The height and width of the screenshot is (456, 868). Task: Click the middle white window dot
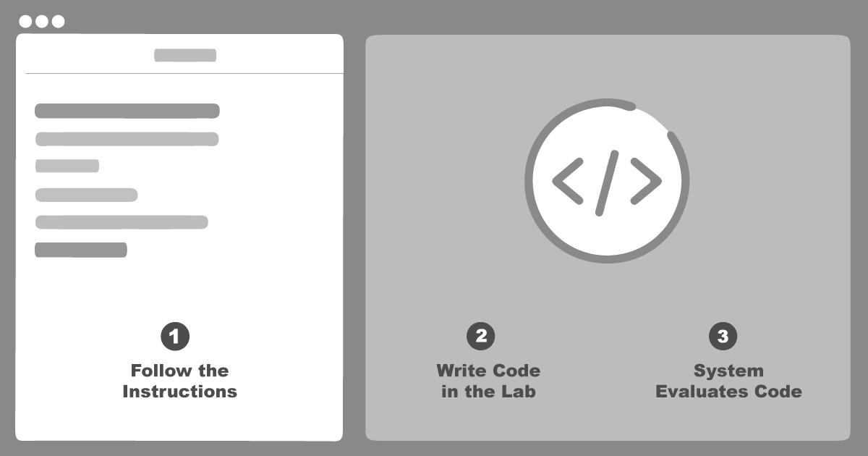point(41,21)
